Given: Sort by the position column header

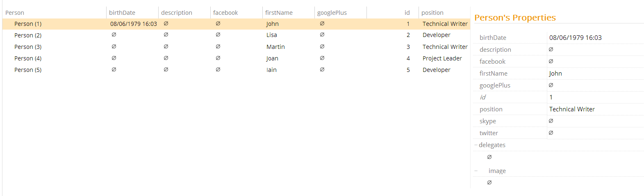Looking at the screenshot, I should 432,13.
